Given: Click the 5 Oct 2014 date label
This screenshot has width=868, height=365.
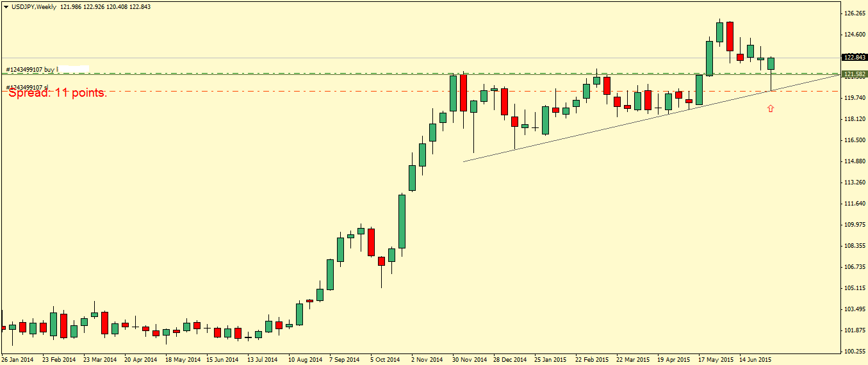Looking at the screenshot, I should pyautogui.click(x=385, y=360).
